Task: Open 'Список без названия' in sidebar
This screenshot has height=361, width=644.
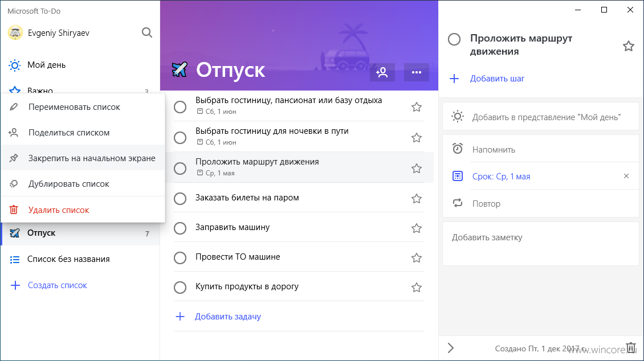Action: tap(80, 259)
